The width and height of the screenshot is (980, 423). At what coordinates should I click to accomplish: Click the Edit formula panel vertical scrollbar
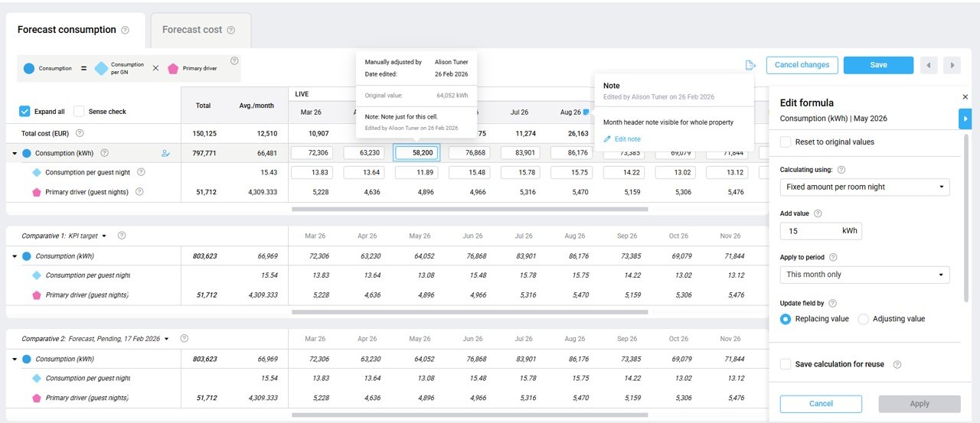967,218
